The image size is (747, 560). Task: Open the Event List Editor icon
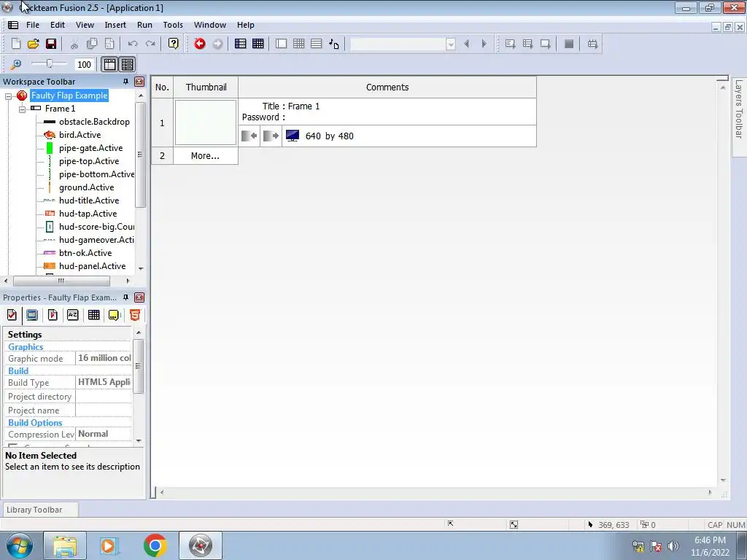[317, 44]
